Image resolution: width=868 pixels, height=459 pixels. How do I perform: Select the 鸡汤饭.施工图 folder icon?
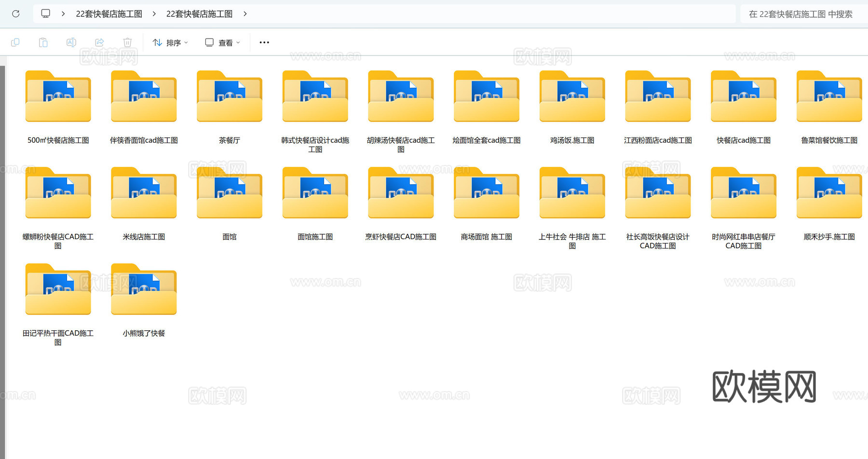click(x=572, y=96)
